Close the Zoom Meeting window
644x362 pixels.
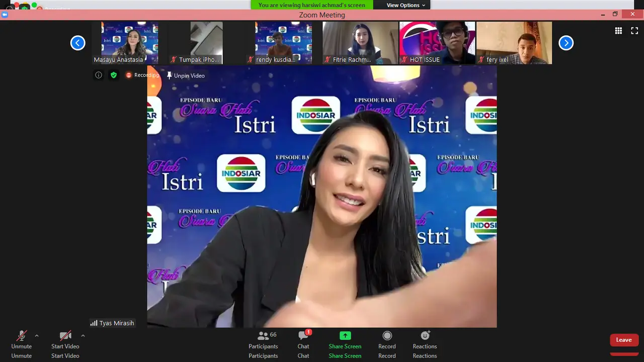632,15
